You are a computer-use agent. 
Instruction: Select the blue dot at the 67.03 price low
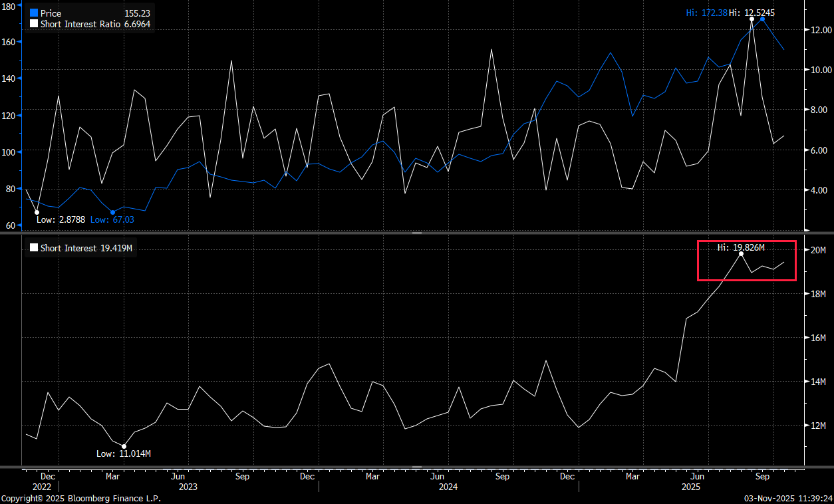(x=112, y=212)
